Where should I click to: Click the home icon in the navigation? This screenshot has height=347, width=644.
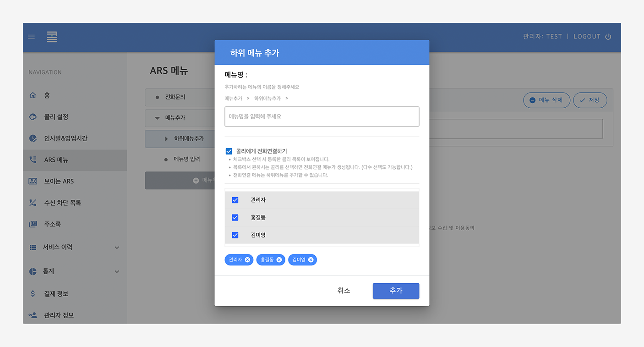[x=33, y=95]
